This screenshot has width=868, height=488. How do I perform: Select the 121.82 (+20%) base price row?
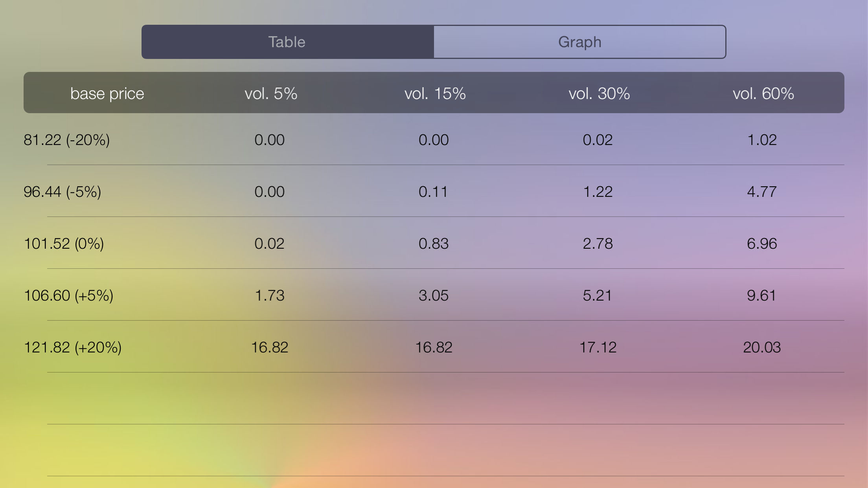pos(73,347)
